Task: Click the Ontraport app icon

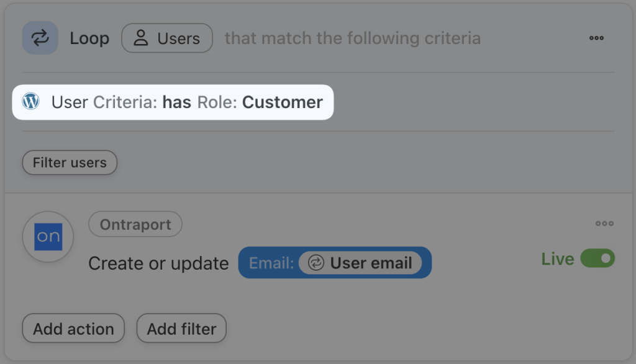Action: pyautogui.click(x=48, y=237)
